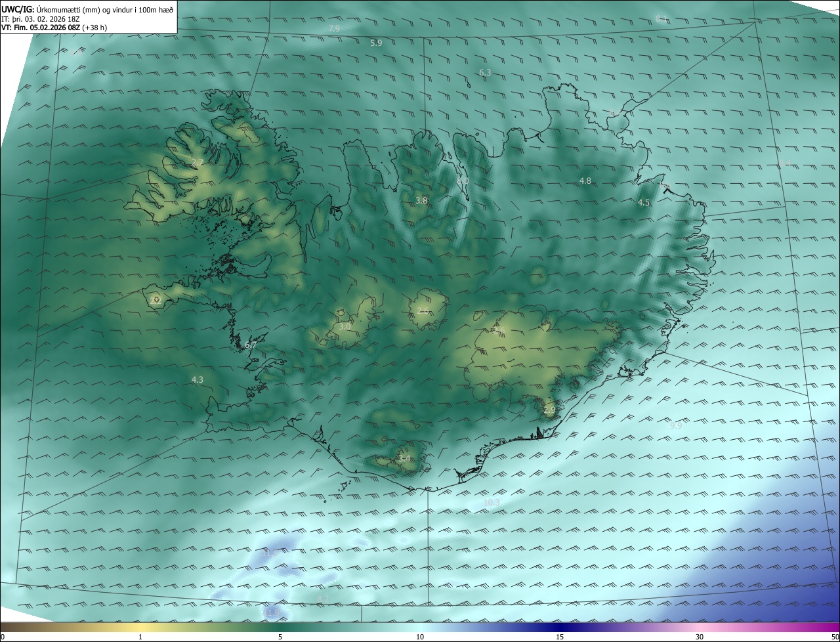Click the 10.3 value south of Iceland
Viewport: 840px width, 642px height.
492,503
